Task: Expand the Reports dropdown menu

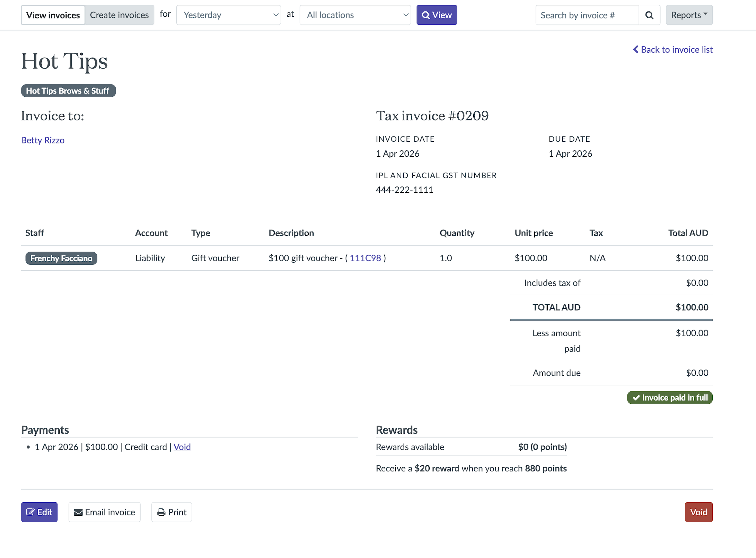Action: (689, 15)
